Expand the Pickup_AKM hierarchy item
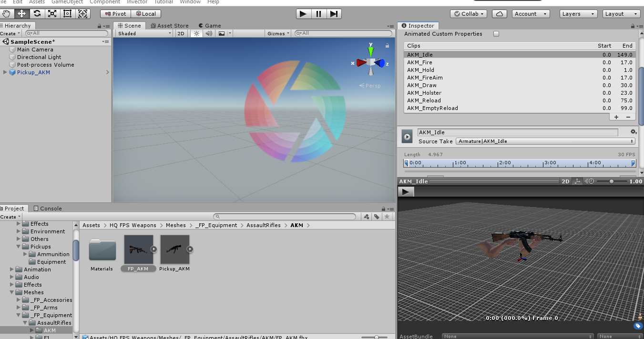644x339 pixels. 5,72
